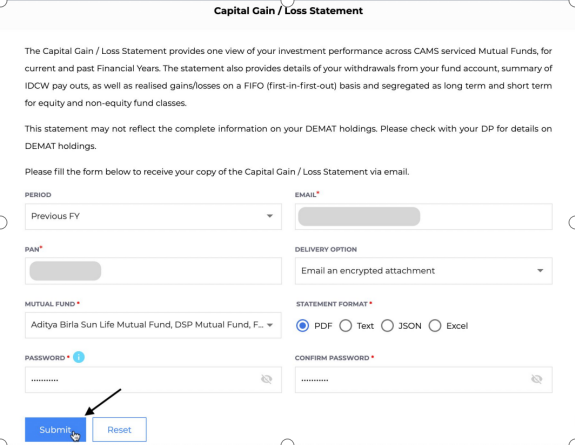
Task: Reset the form fields
Action: pyautogui.click(x=120, y=430)
